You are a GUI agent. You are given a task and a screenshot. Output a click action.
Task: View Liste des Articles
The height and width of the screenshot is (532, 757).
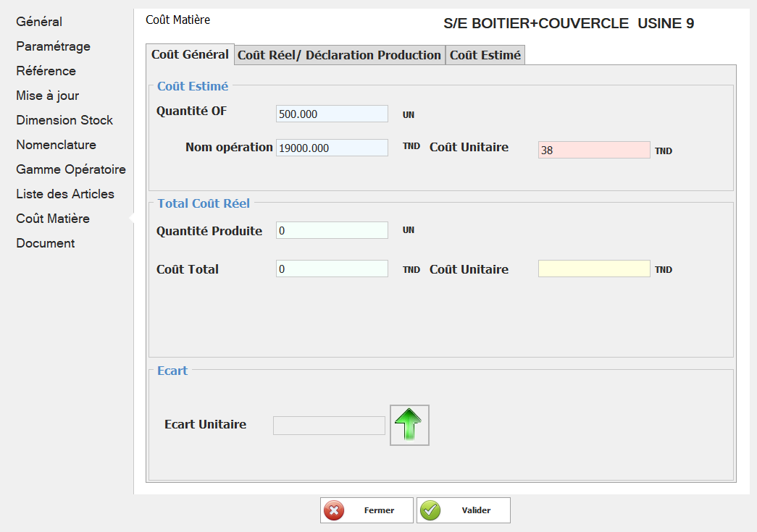tap(65, 194)
